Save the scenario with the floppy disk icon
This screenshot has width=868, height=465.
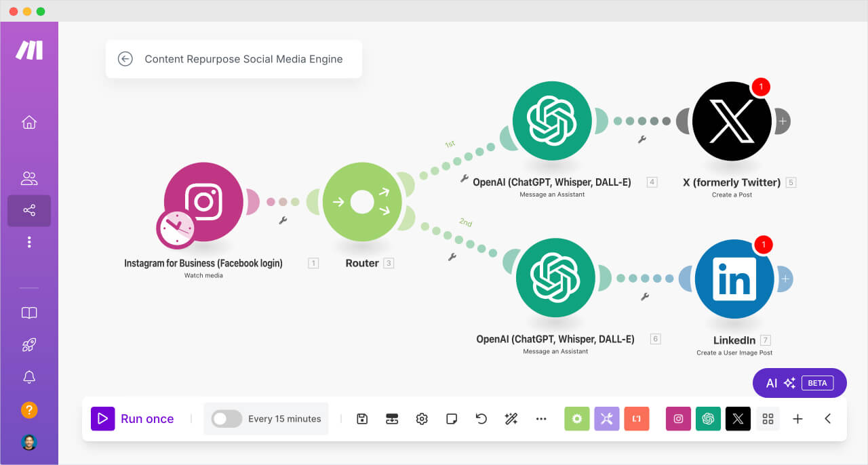point(362,419)
